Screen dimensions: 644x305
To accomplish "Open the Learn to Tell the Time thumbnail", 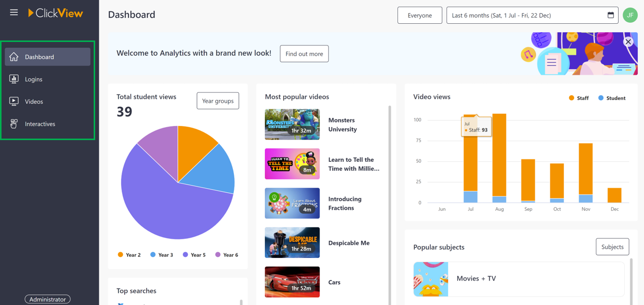I will pyautogui.click(x=292, y=164).
